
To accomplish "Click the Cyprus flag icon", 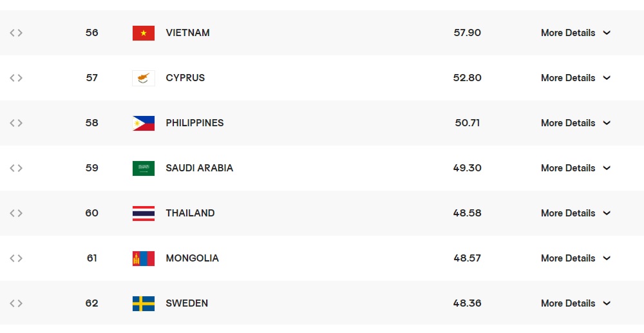I will pos(144,78).
